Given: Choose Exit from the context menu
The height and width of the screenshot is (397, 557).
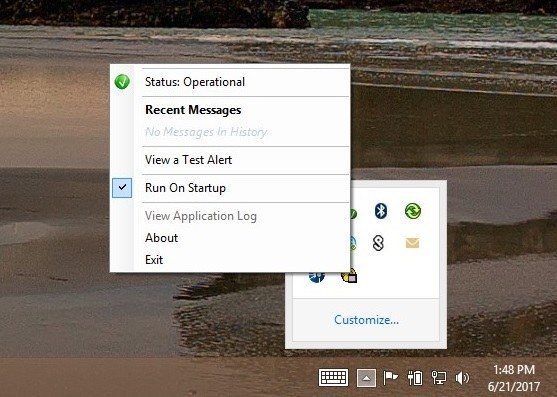Looking at the screenshot, I should 230,260.
